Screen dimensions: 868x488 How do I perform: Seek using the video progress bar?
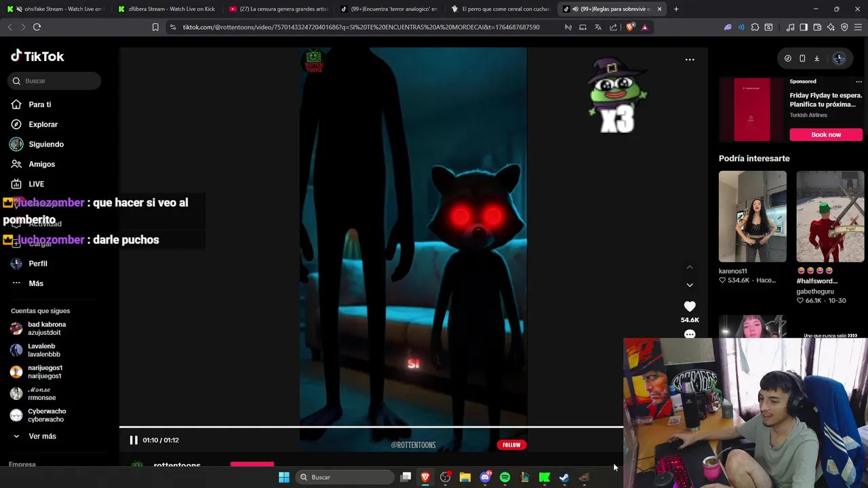point(371,427)
